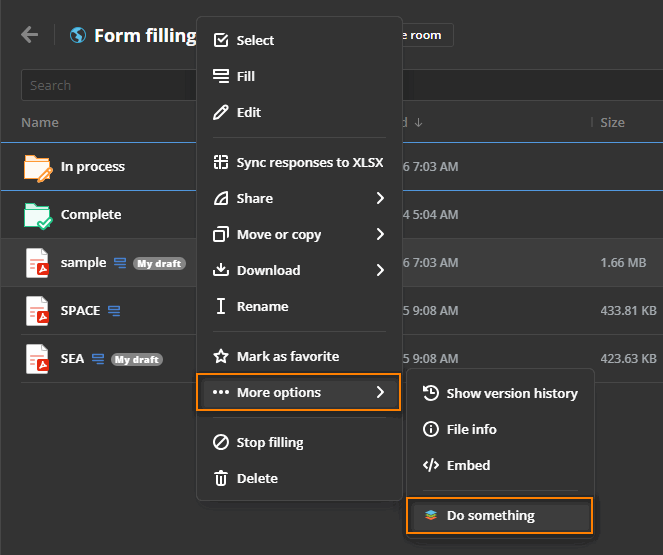Open the In process folder icon
The image size is (663, 555).
point(38,168)
